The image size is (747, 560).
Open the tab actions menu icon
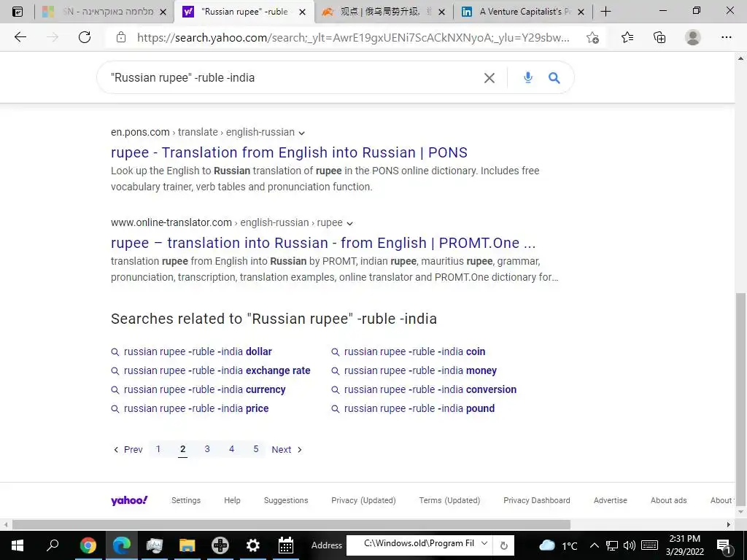point(18,12)
